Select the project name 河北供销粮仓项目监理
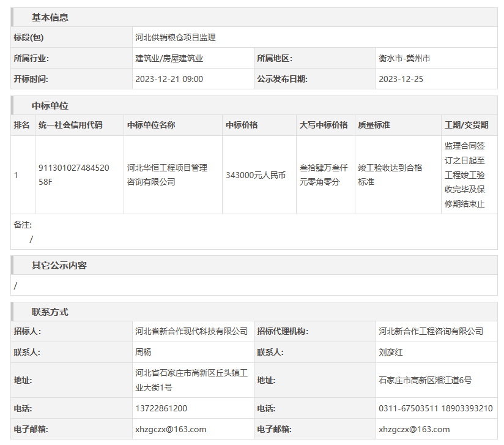This screenshot has width=504, height=445. [176, 37]
